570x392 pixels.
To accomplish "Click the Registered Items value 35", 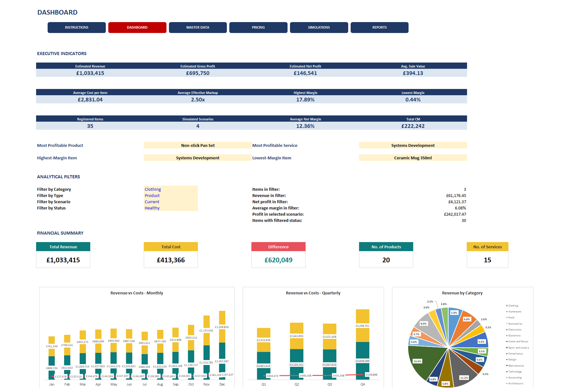I will pyautogui.click(x=90, y=126).
